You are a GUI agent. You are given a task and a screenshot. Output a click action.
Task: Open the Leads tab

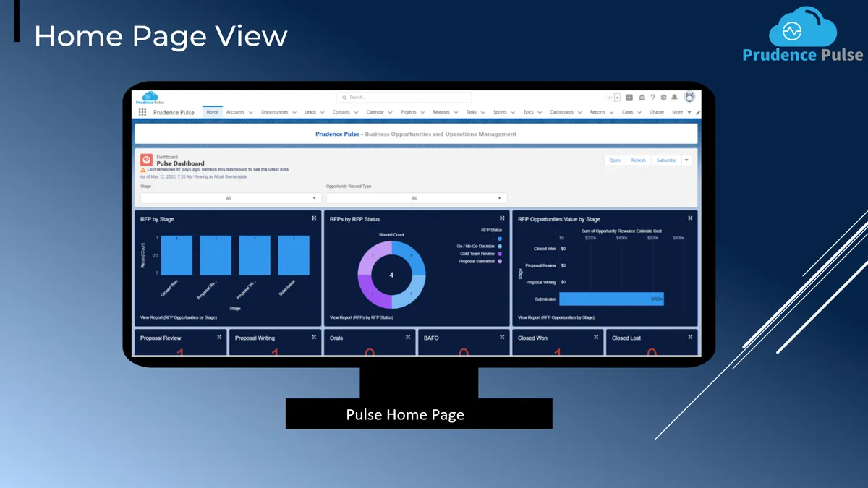(310, 112)
